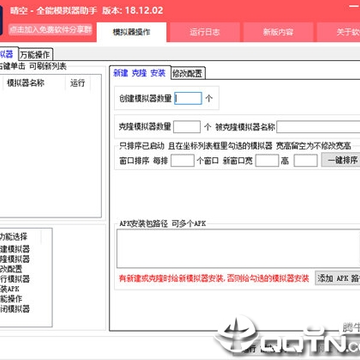Select 隆模拟器 in the function list

pos(15,259)
